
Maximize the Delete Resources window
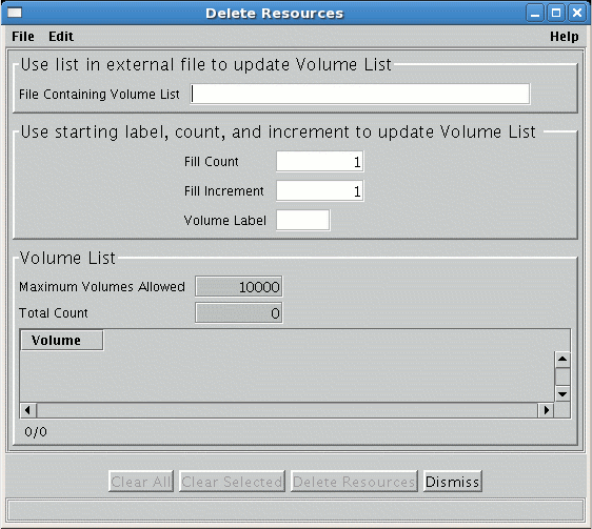click(556, 13)
